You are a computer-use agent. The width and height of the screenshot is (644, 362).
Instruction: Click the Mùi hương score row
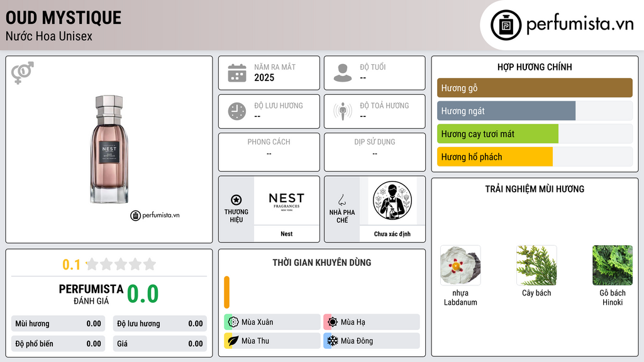58,324
